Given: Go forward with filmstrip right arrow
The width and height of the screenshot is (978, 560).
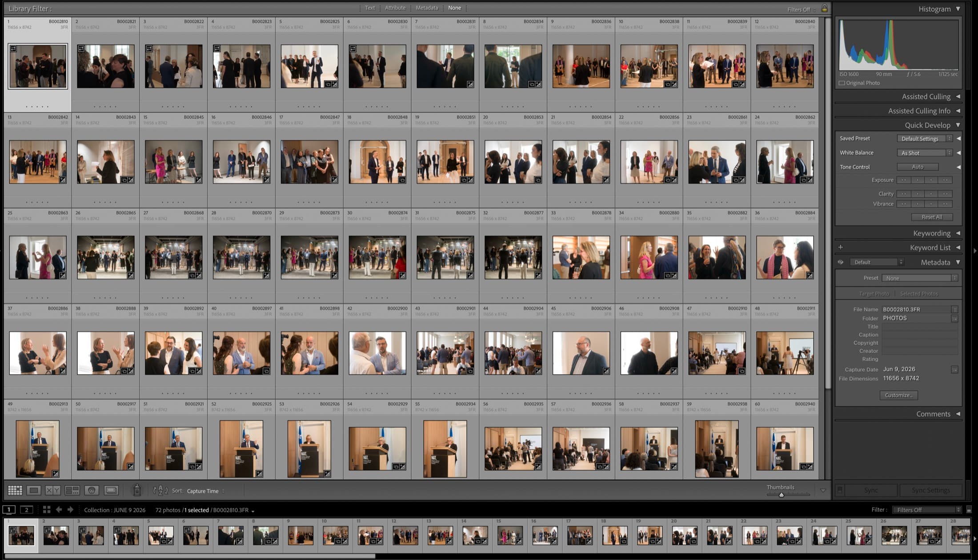Looking at the screenshot, I should point(70,510).
